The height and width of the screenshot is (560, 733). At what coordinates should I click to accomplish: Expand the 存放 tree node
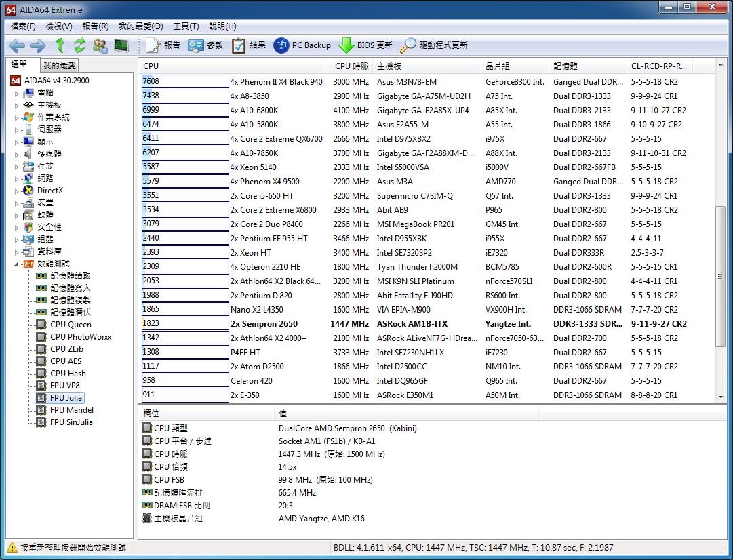(x=16, y=166)
